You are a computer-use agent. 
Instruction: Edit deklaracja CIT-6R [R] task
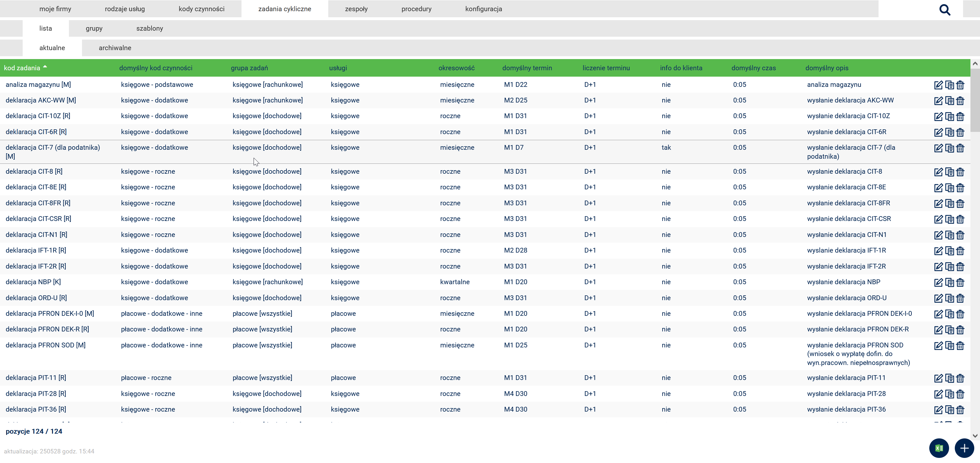(x=938, y=132)
